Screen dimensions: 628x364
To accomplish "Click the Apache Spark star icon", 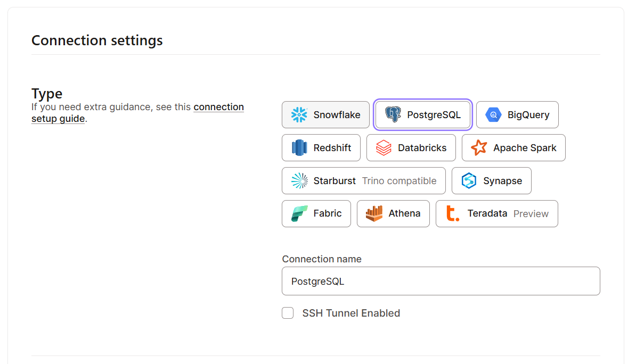I will click(x=479, y=148).
